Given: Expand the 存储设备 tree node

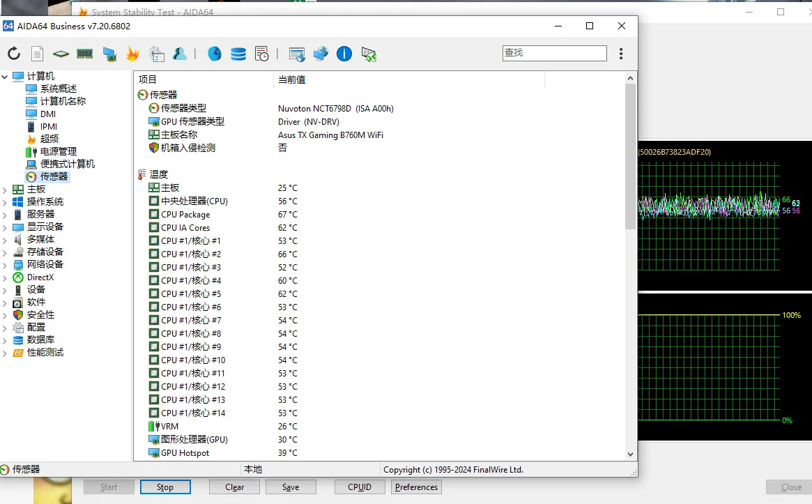Looking at the screenshot, I should point(5,252).
